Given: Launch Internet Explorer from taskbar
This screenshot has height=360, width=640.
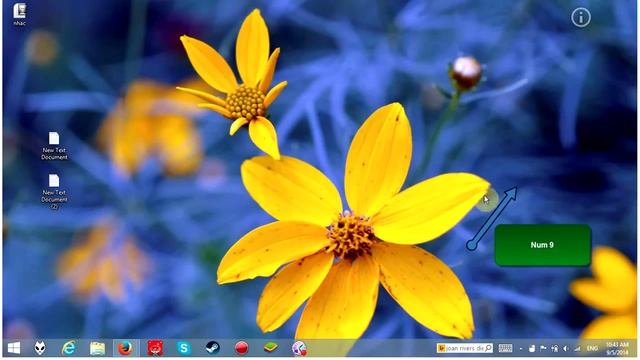Looking at the screenshot, I should [69, 348].
